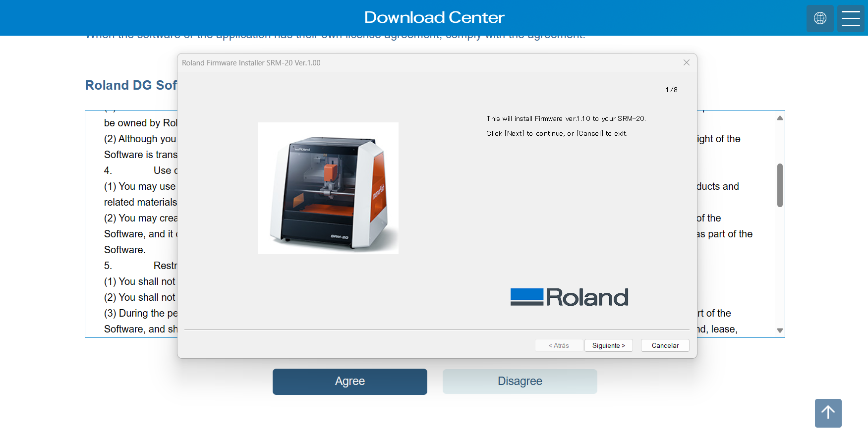868x441 pixels.
Task: Click license line '(2) You may crea'
Action: point(141,218)
